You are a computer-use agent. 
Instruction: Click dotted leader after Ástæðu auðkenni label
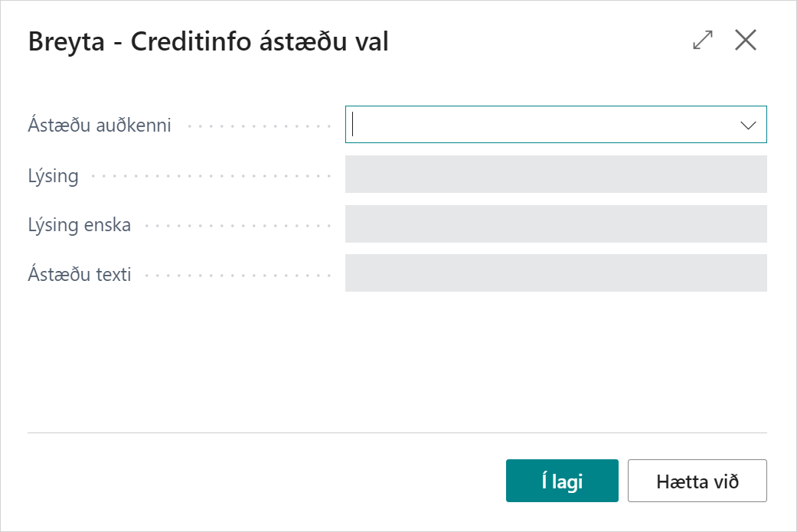(259, 126)
